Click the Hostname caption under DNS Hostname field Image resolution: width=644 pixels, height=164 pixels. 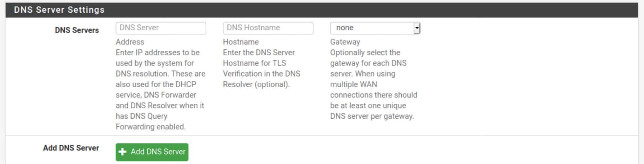[x=241, y=42]
